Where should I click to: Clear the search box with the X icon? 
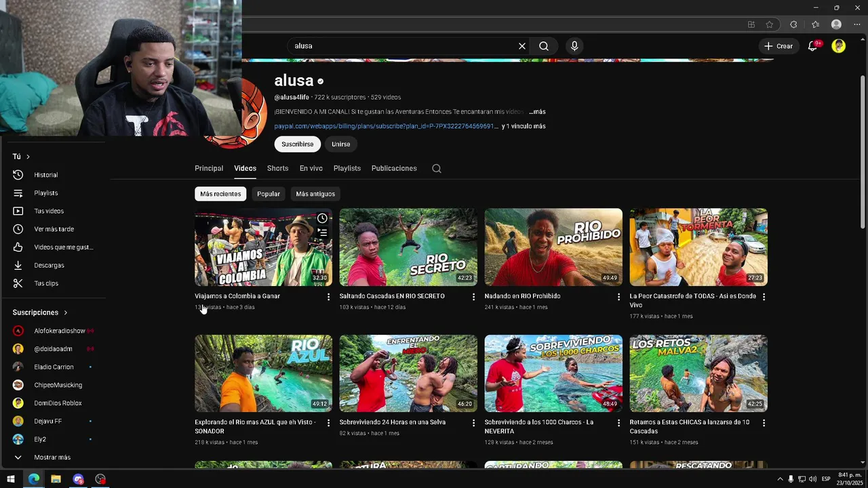pos(522,46)
